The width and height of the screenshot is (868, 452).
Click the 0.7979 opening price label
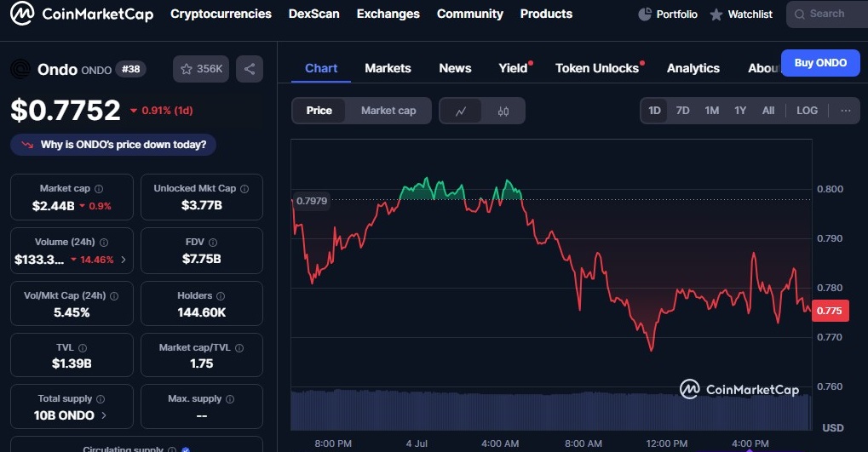tap(312, 201)
